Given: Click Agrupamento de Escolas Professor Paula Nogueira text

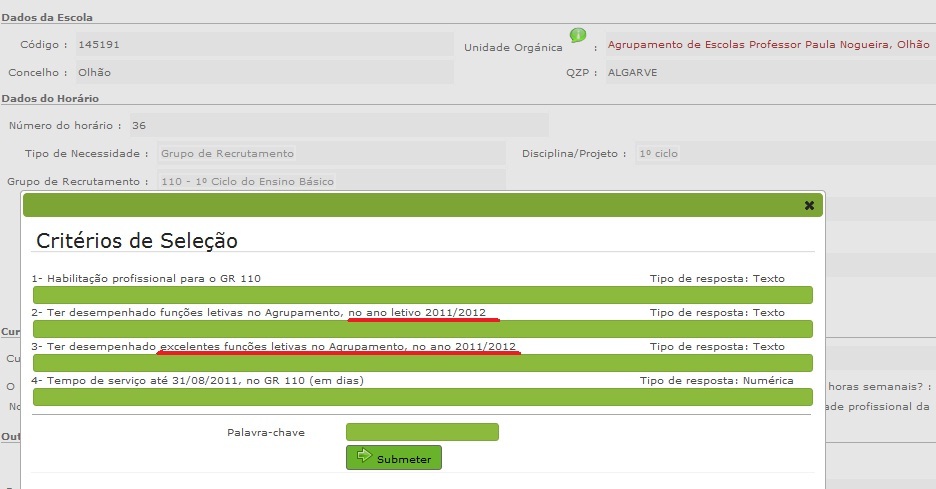Looking at the screenshot, I should point(768,45).
